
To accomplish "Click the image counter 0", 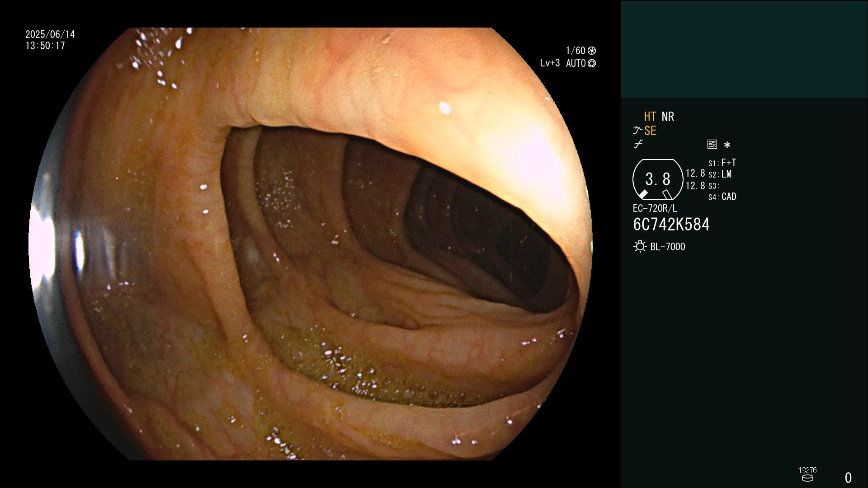I will tap(848, 478).
